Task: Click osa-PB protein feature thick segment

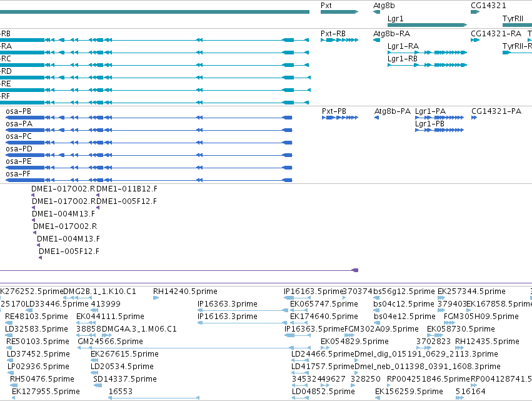Action: (x=25, y=118)
